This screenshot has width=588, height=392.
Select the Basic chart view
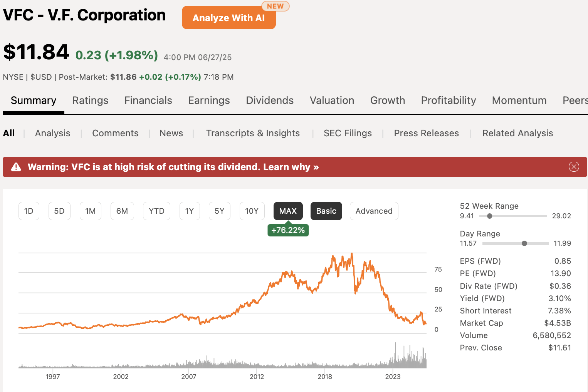(326, 211)
